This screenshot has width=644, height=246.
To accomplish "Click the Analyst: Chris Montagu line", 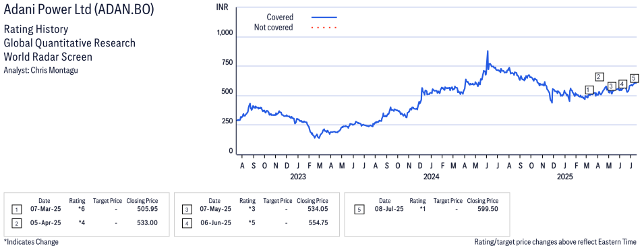I will tap(40, 70).
